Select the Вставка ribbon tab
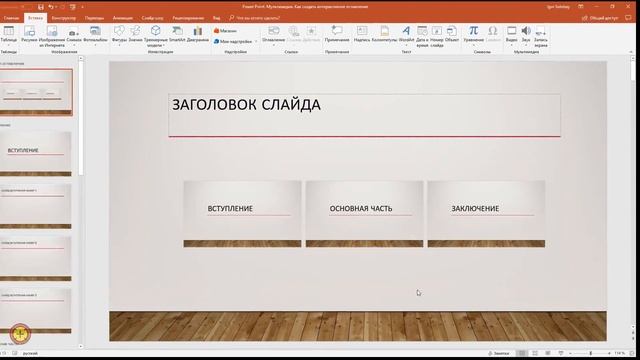 click(x=36, y=18)
